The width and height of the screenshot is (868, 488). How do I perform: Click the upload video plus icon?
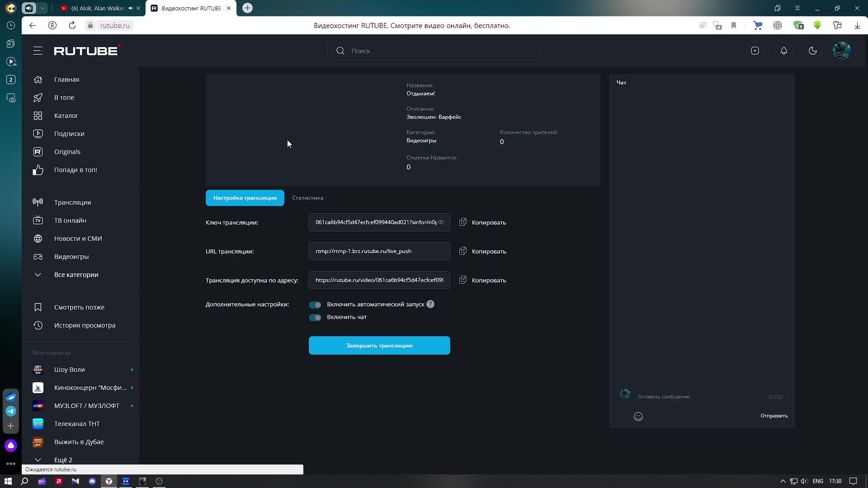click(755, 51)
